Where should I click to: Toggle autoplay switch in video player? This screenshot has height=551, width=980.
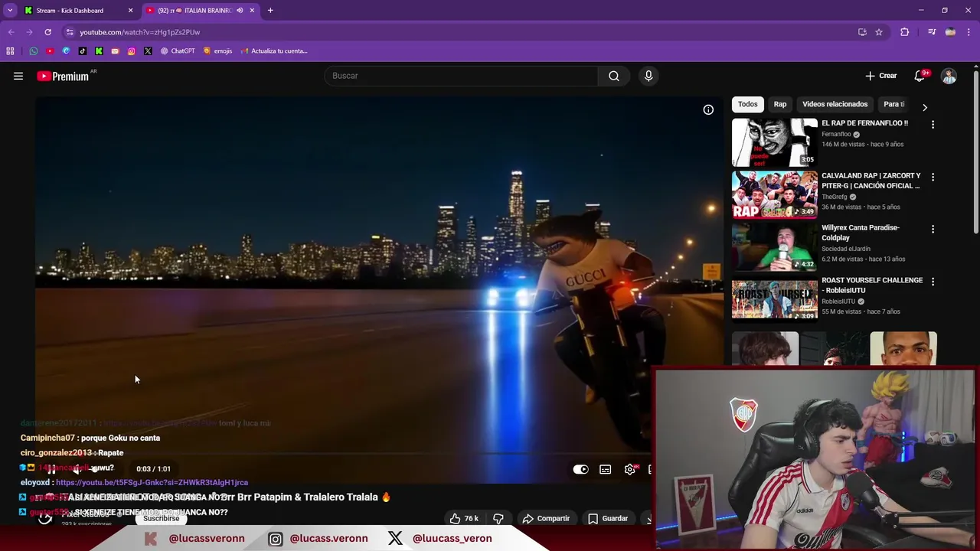(581, 469)
